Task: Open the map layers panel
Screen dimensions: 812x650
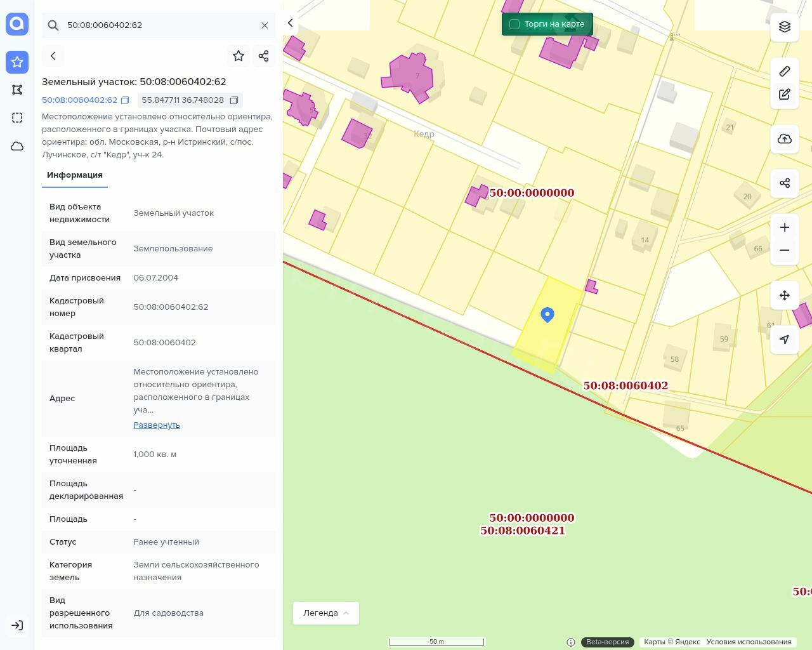Action: 784,27
